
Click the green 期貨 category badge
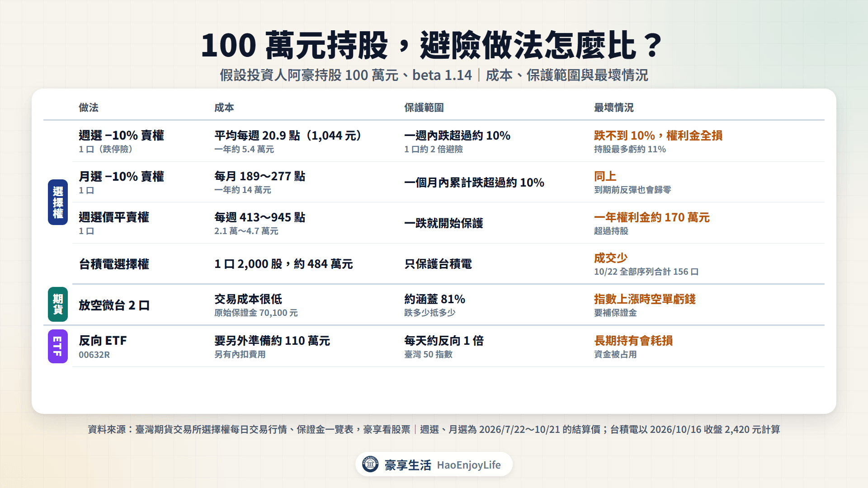(x=58, y=304)
